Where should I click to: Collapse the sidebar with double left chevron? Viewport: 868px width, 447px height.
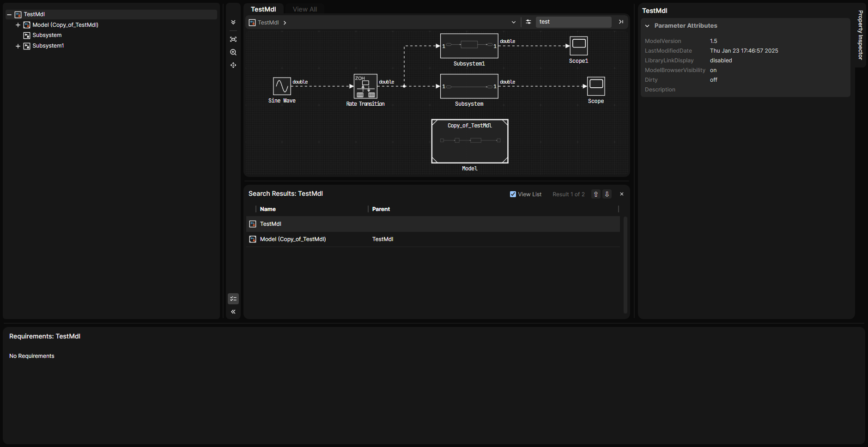click(233, 312)
